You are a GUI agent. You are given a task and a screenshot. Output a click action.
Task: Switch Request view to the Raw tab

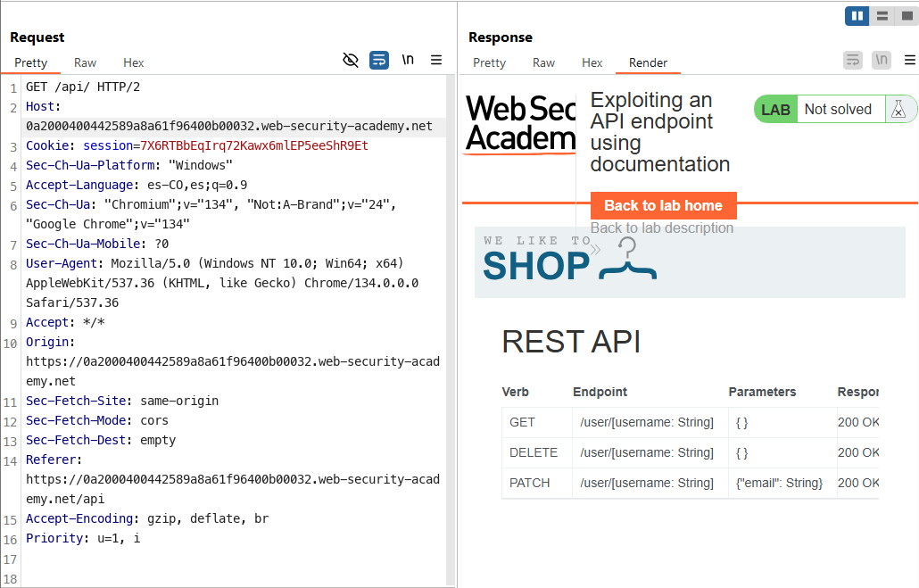(x=86, y=62)
